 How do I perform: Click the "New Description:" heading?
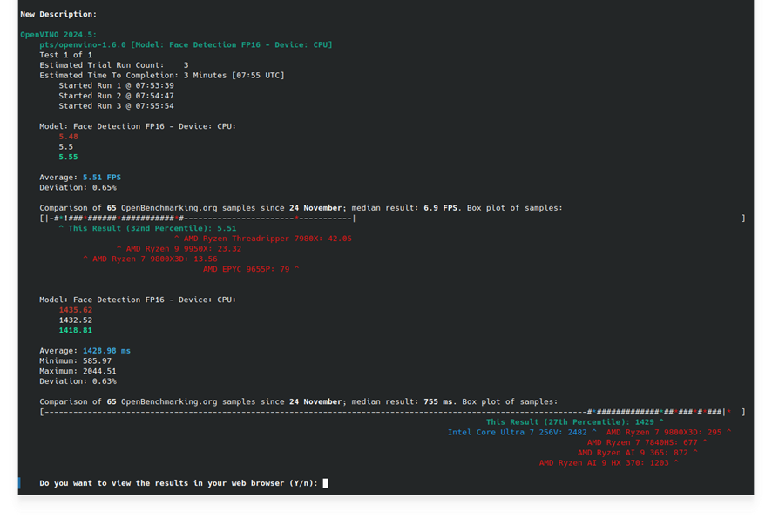click(58, 14)
